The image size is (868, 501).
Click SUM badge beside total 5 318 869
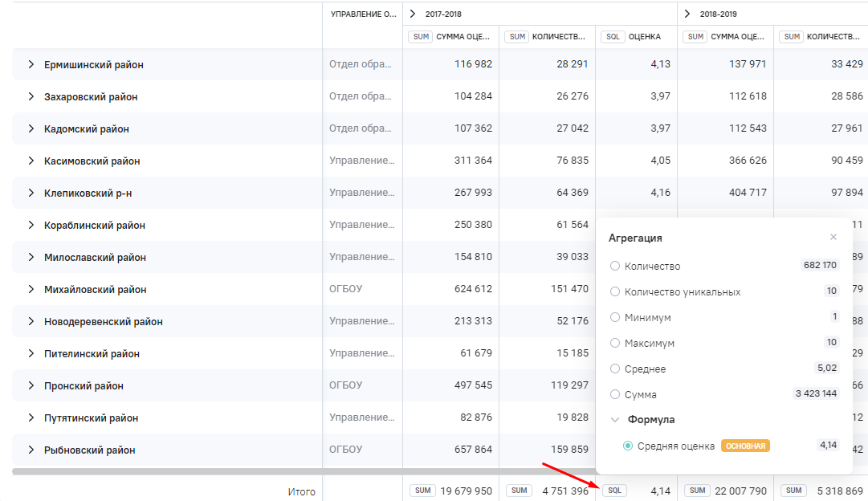tap(793, 491)
